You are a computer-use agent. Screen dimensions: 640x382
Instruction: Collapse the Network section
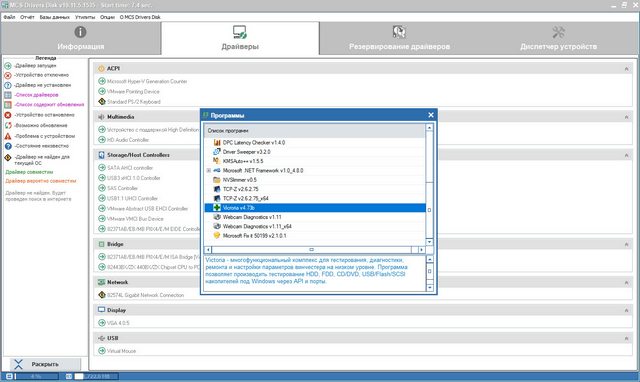tap(626, 282)
